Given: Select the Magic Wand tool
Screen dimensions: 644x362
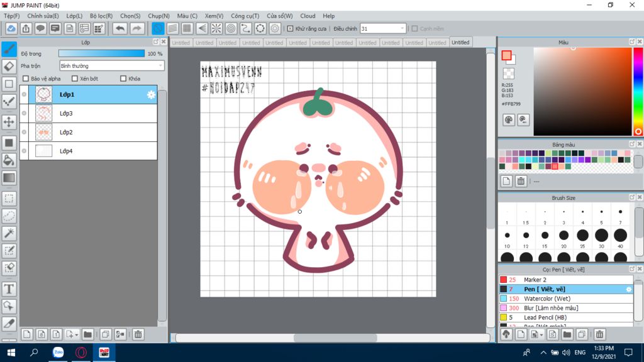Looking at the screenshot, I should click(x=9, y=233).
